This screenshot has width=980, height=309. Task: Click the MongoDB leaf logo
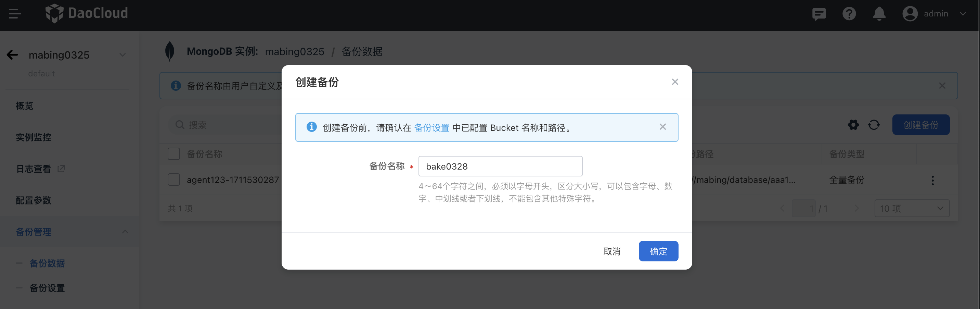coord(170,51)
